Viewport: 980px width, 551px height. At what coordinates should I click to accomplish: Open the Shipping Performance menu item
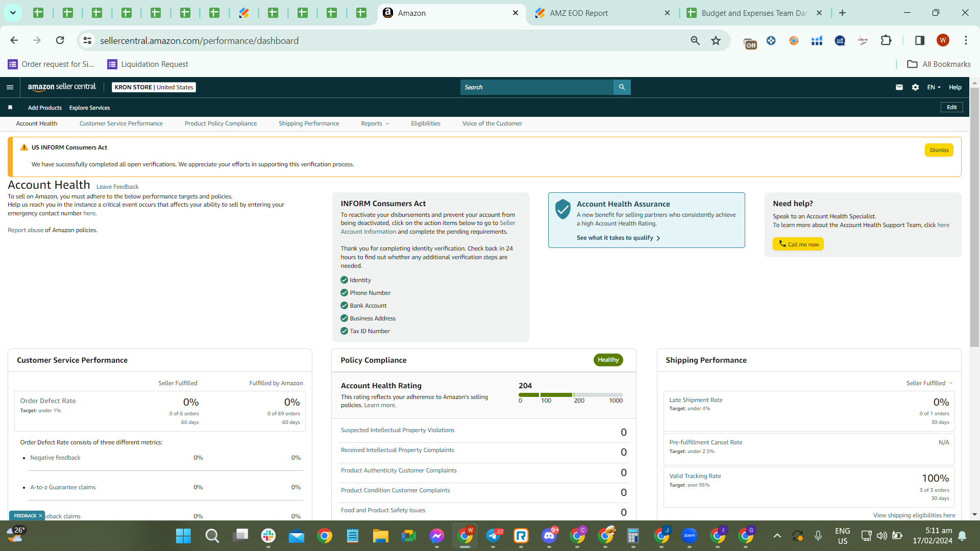pos(309,123)
